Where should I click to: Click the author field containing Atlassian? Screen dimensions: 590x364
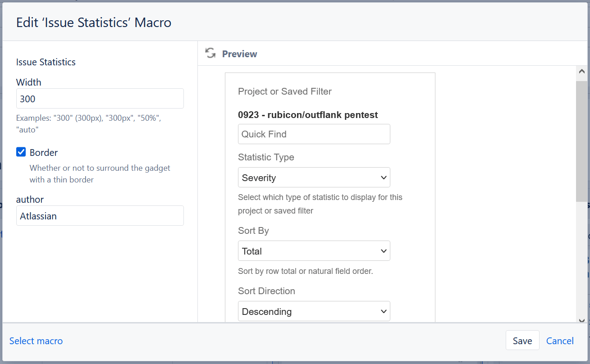tap(100, 215)
